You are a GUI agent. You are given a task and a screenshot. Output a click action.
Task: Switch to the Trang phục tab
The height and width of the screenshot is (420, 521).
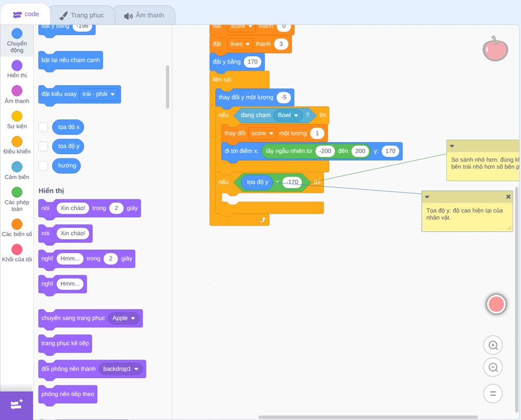(82, 15)
